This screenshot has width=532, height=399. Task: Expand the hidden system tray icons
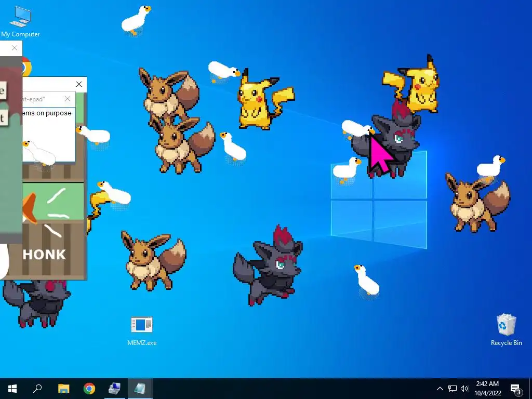pyautogui.click(x=440, y=389)
